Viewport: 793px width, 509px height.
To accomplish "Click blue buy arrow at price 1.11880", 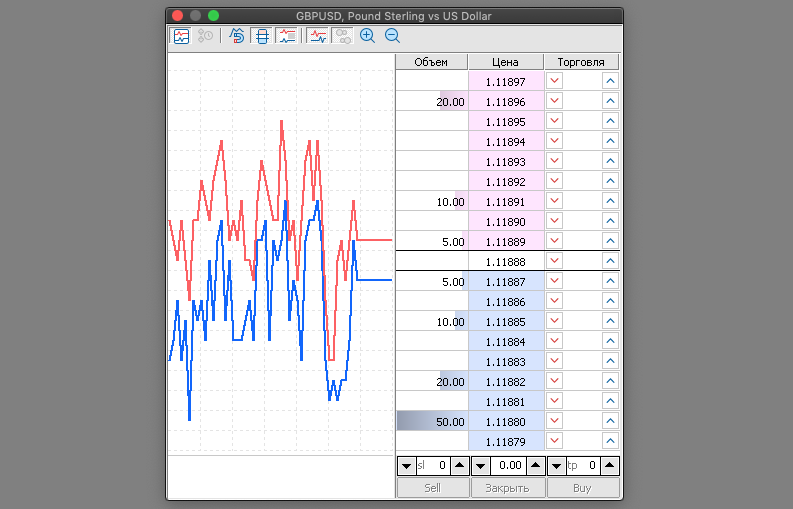I will (610, 421).
